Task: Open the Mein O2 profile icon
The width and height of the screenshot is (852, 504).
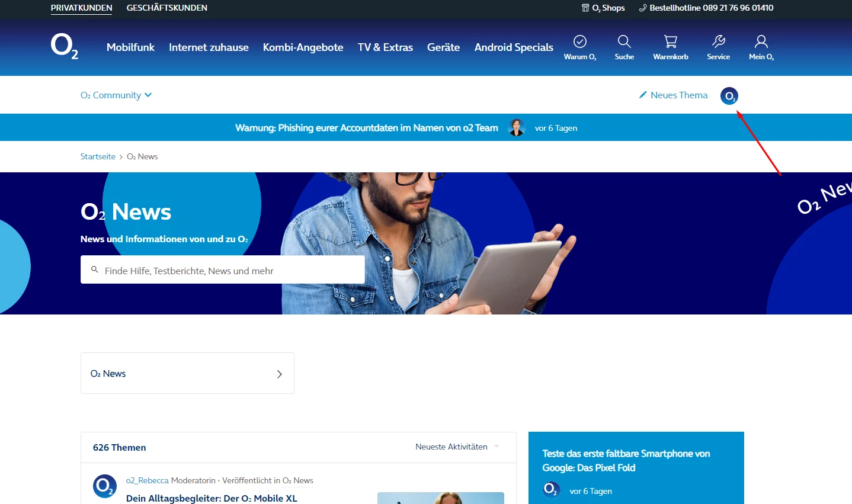Action: point(761,41)
